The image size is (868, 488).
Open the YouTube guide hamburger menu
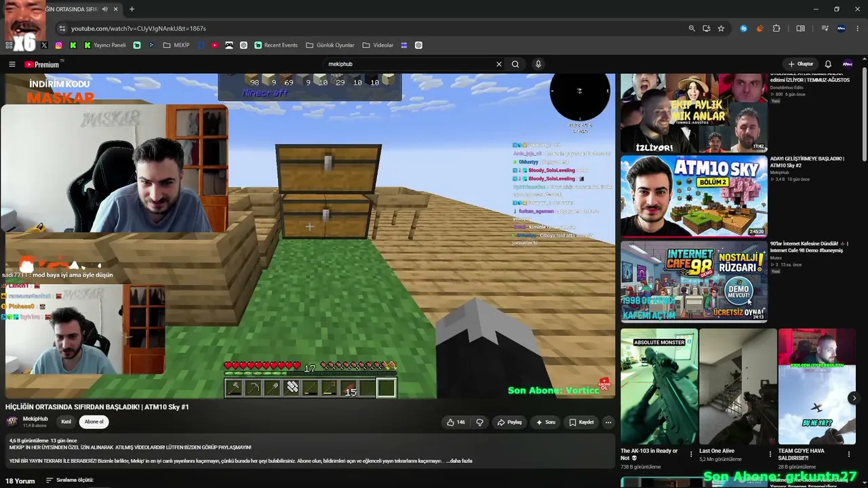tap(12, 64)
